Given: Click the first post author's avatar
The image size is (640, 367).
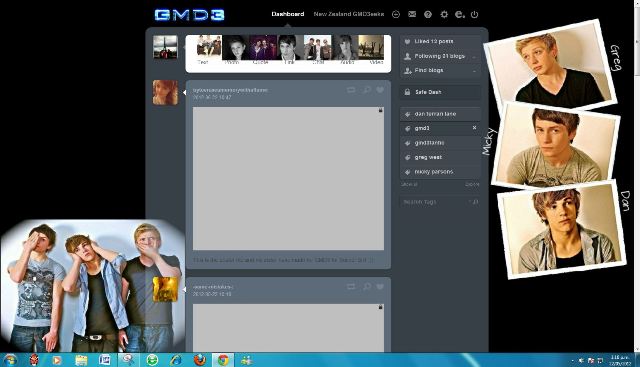Looking at the screenshot, I should 165,93.
